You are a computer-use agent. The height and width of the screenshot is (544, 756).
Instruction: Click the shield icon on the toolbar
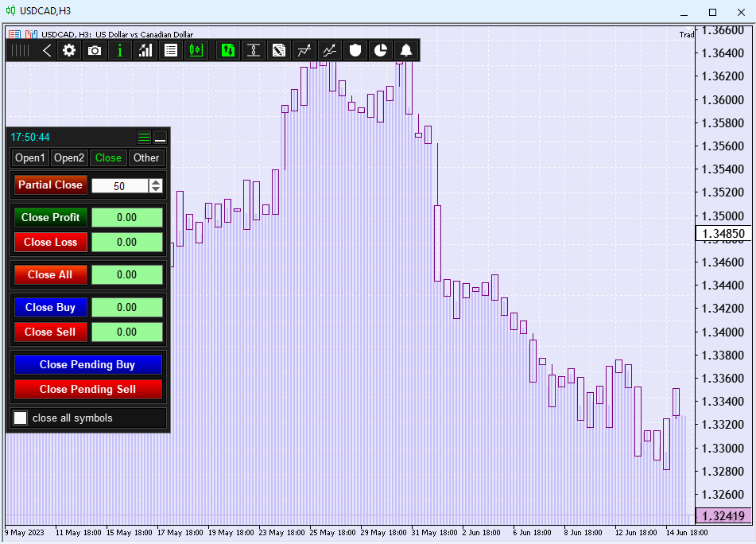pyautogui.click(x=355, y=50)
